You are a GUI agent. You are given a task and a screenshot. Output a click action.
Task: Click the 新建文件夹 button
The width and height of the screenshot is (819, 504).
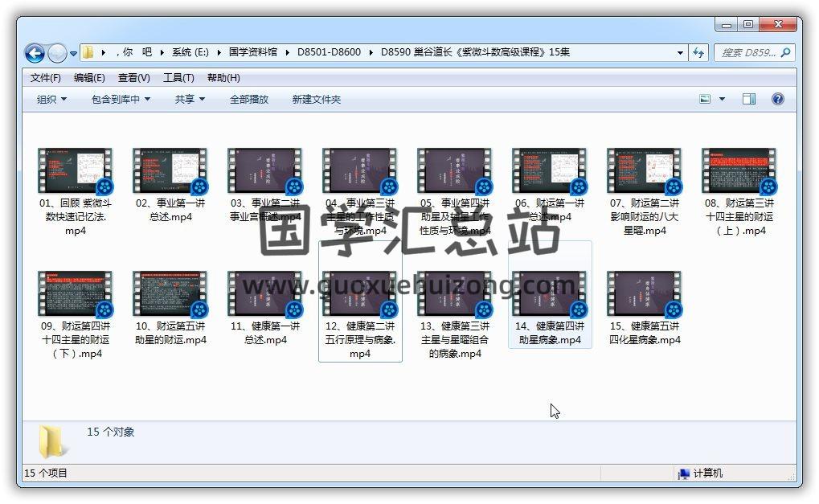pyautogui.click(x=317, y=99)
